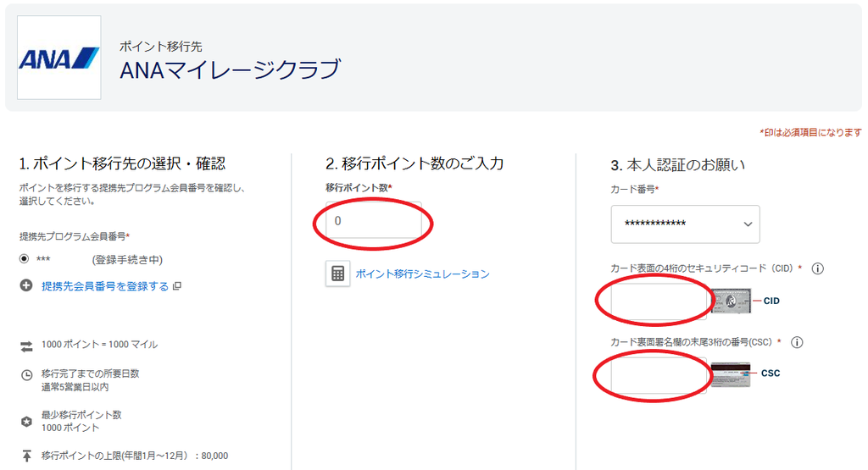This screenshot has width=868, height=470.
Task: Click the badge icon next to 最少移行ポイント数
Action: [26, 422]
